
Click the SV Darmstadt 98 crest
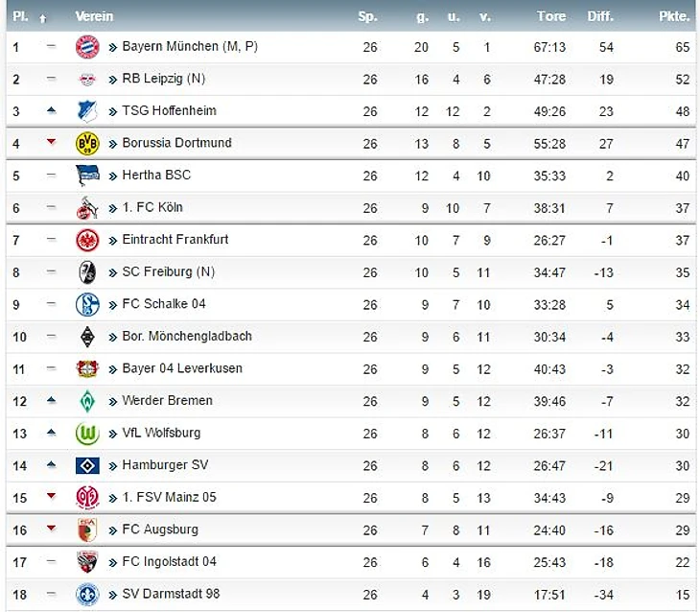click(x=87, y=595)
